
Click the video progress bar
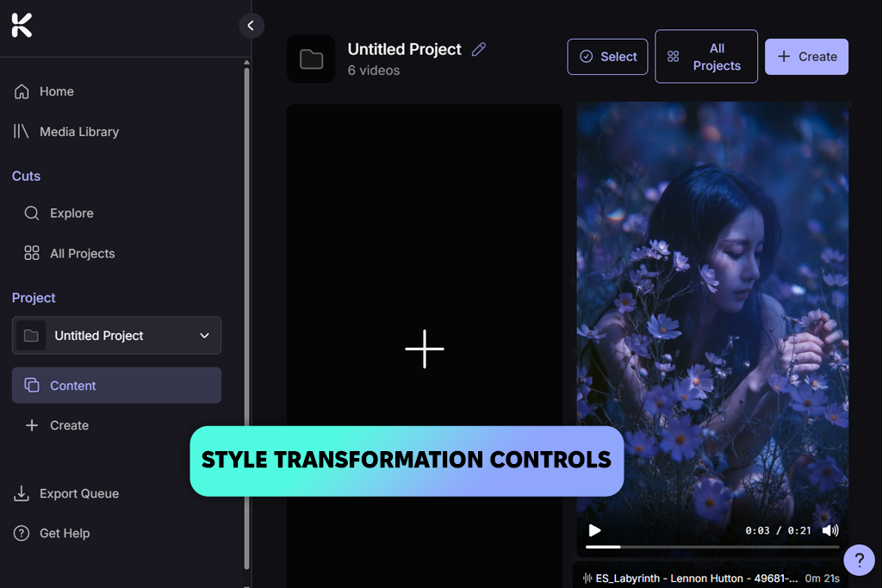[x=712, y=547]
